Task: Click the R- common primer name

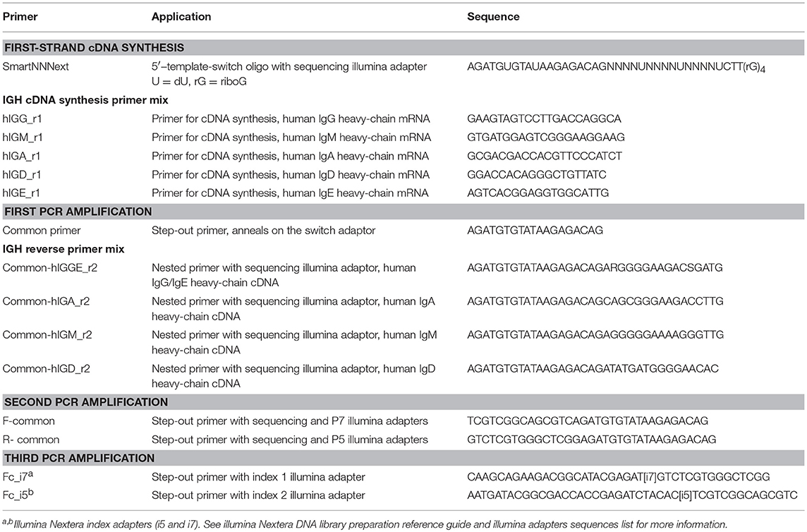Action: [x=31, y=440]
